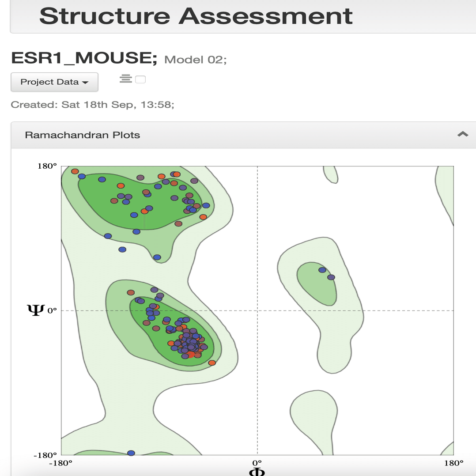This screenshot has width=476, height=476.
Task: Select the orange point in the plot's top-left corner
Action: (x=75, y=171)
